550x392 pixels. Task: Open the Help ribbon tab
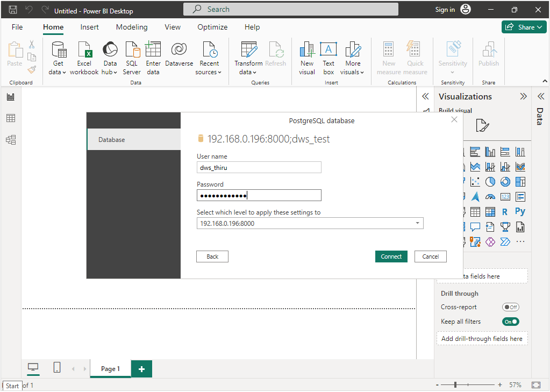(252, 27)
